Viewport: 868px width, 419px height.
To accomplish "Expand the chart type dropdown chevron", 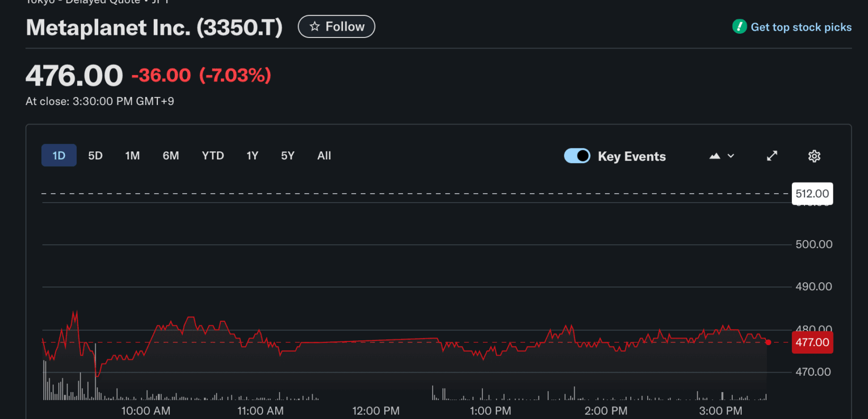I will pos(731,156).
